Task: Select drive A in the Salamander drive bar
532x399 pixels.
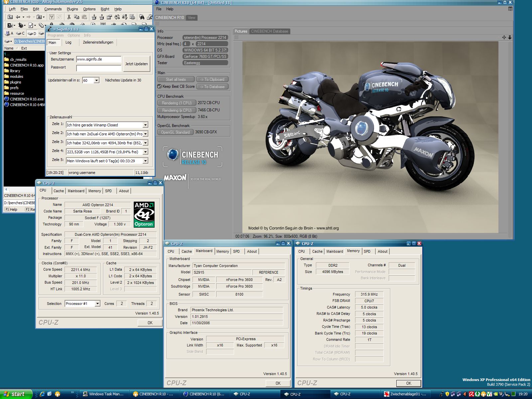Action: [9, 33]
